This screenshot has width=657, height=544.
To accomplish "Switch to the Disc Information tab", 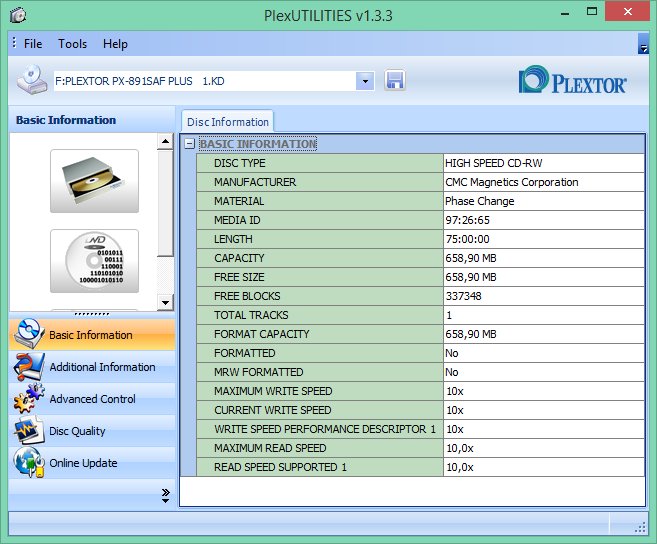I will (x=228, y=122).
